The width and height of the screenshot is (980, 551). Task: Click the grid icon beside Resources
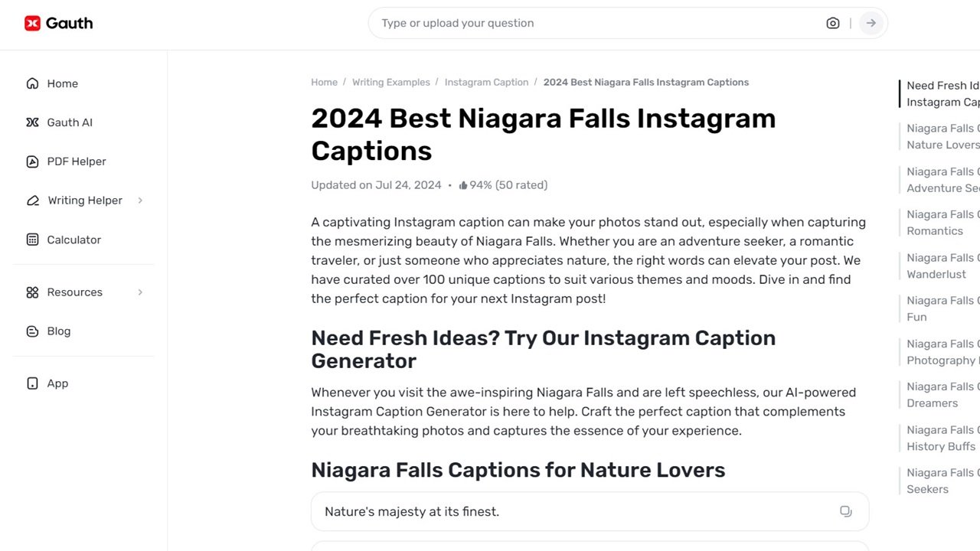click(31, 292)
